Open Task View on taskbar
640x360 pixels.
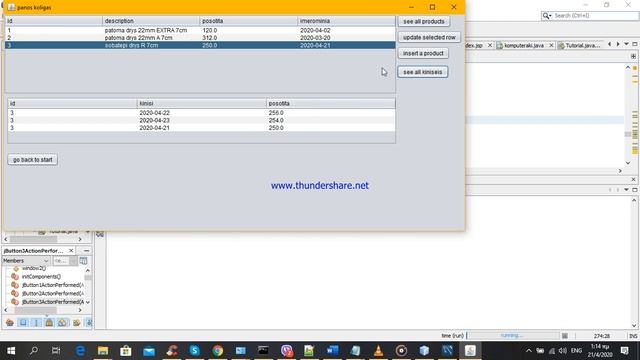[56, 351]
